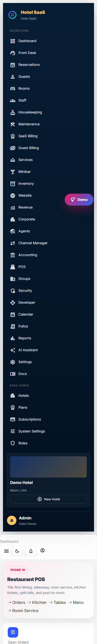Click the Staff group icon

click(x=13, y=101)
